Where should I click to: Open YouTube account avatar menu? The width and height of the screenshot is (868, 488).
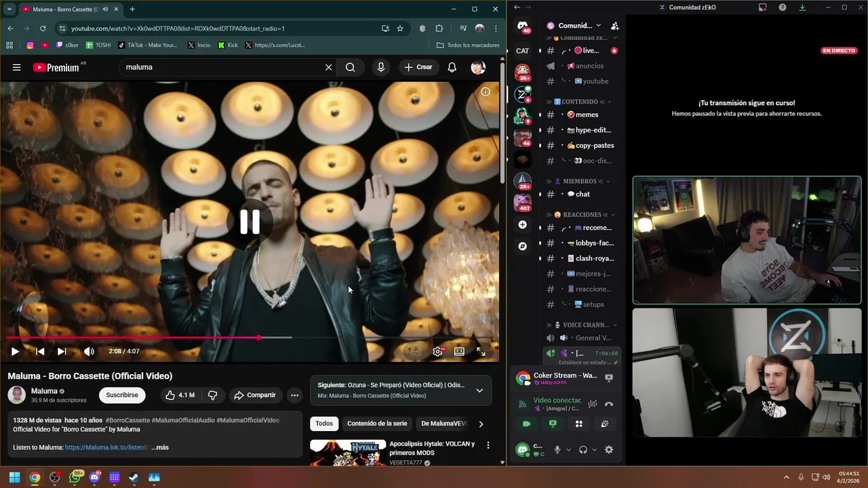pyautogui.click(x=478, y=67)
